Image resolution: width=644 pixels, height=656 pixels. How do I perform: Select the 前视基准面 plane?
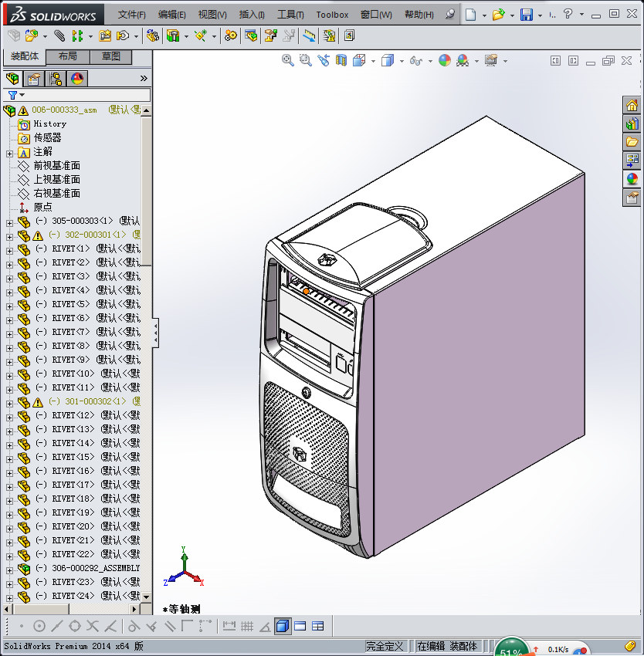(56, 166)
